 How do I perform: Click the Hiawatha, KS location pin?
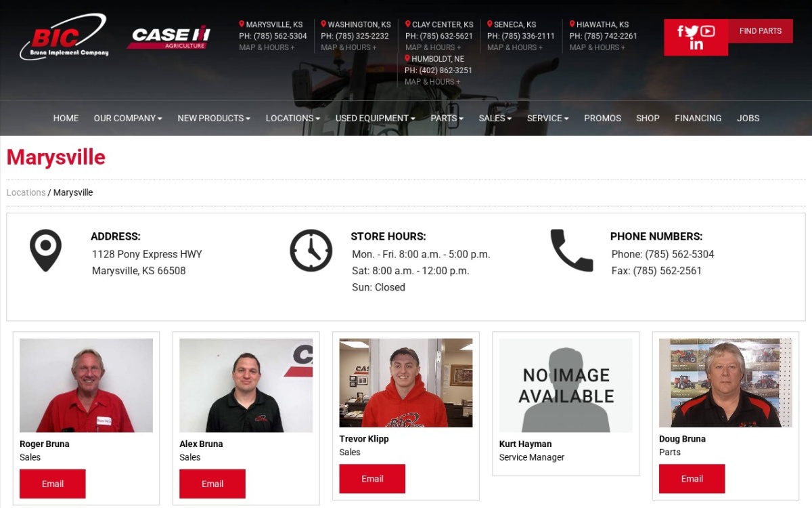[572, 24]
